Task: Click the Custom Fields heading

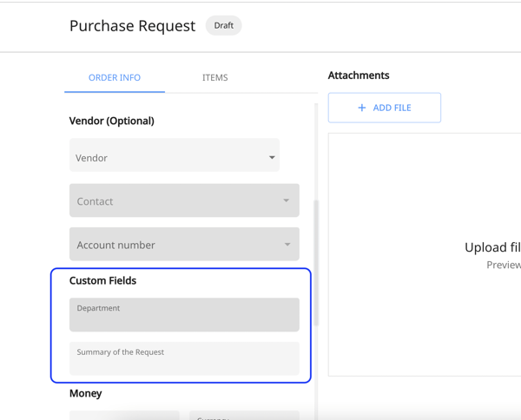Action: pyautogui.click(x=103, y=280)
